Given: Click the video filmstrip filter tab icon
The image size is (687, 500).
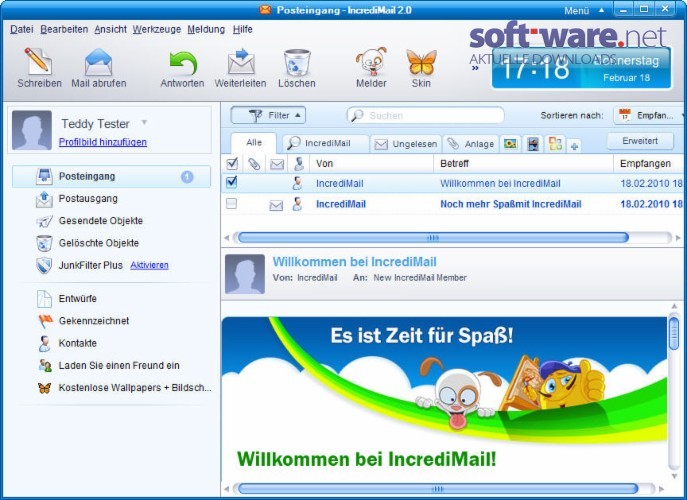Looking at the screenshot, I should click(533, 144).
